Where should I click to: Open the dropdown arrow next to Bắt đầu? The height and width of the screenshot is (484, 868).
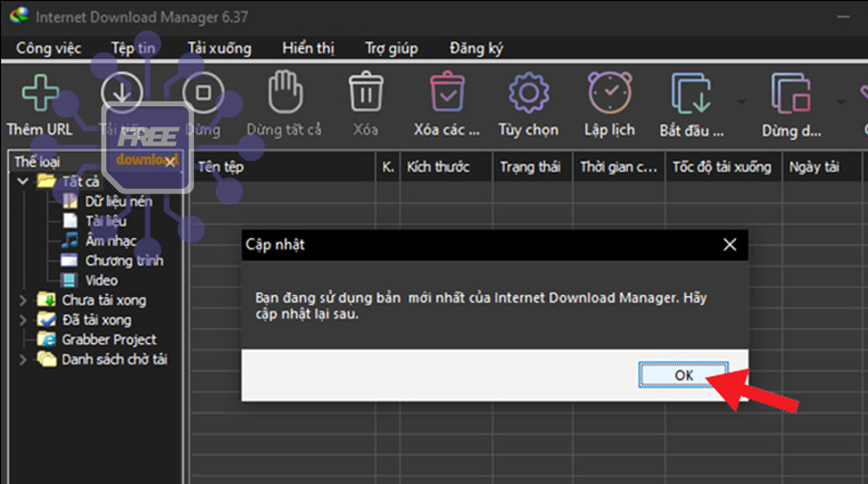point(742,102)
